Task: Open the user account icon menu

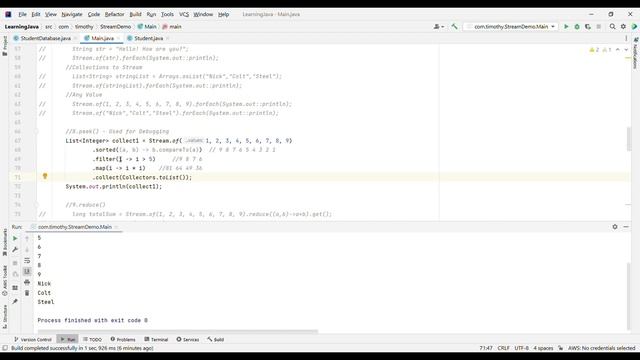Action: [x=439, y=27]
